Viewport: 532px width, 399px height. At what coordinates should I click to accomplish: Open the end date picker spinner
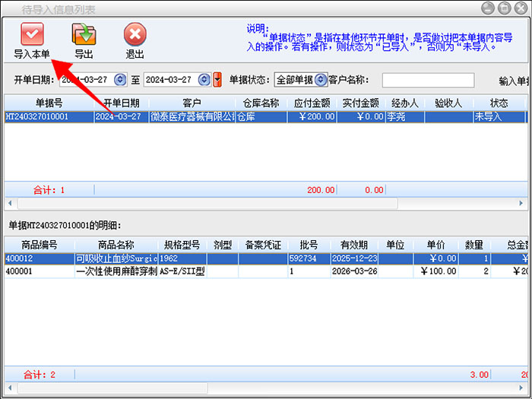click(x=204, y=80)
